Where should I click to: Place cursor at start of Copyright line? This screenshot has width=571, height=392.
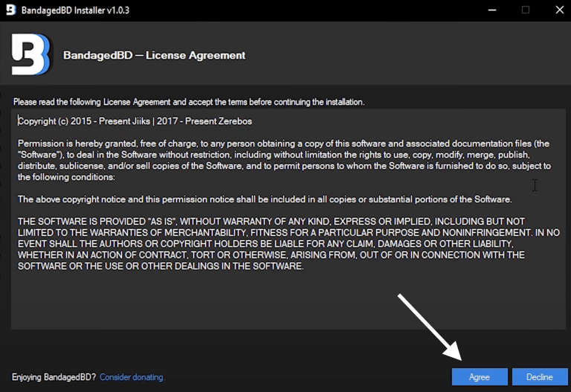point(19,121)
